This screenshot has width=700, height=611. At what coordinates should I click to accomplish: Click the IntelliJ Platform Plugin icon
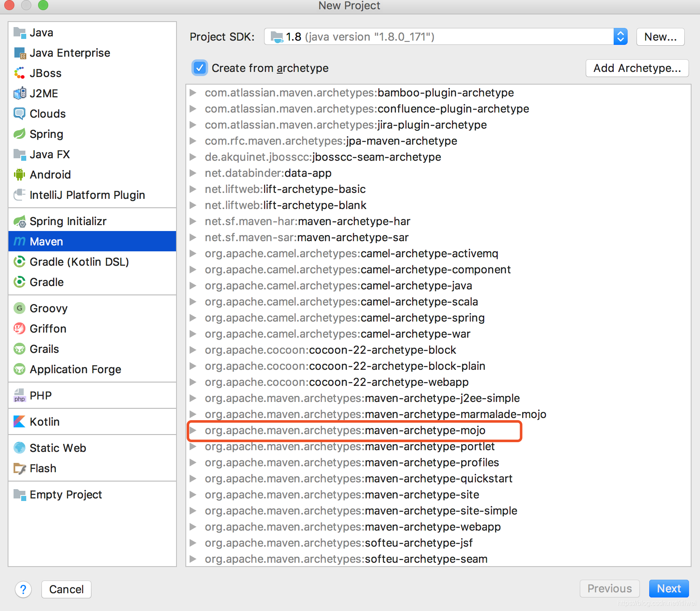19,195
